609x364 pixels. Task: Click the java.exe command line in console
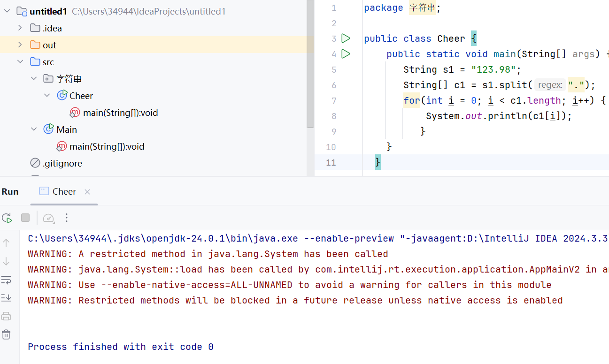tap(318, 238)
